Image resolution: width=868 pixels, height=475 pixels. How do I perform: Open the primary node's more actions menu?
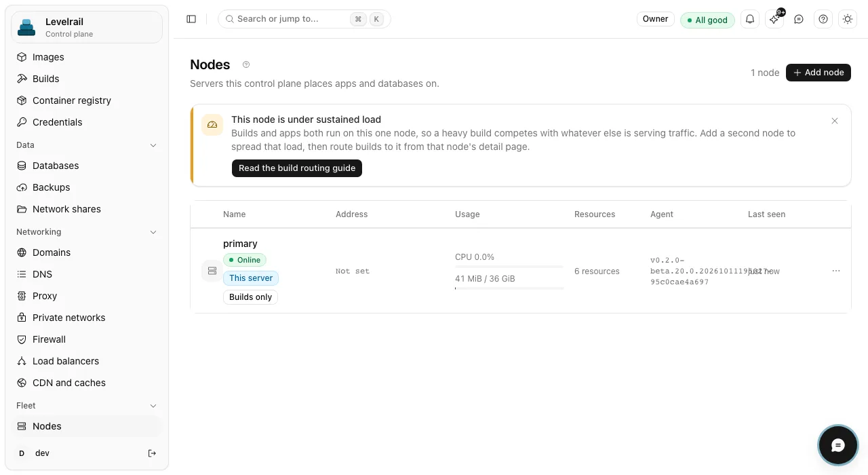point(836,271)
